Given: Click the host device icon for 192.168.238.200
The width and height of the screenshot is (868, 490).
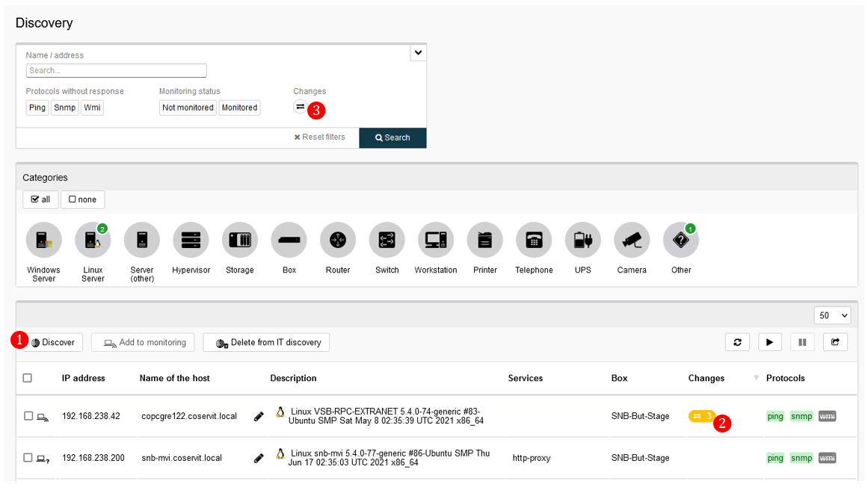Looking at the screenshot, I should point(43,459).
